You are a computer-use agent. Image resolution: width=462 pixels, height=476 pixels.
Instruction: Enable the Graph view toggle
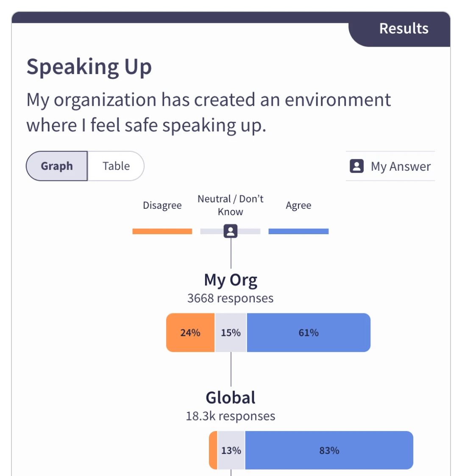point(56,166)
